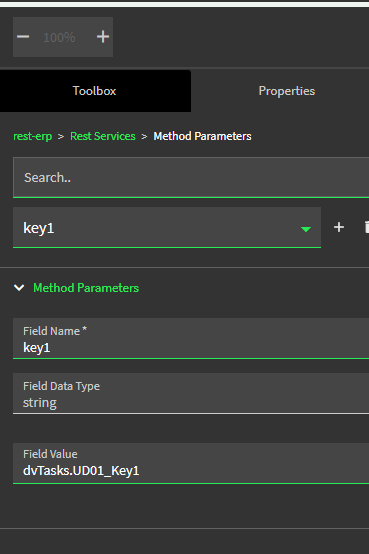The image size is (369, 554).
Task: Zoom in with the plus icon
Action: [103, 37]
